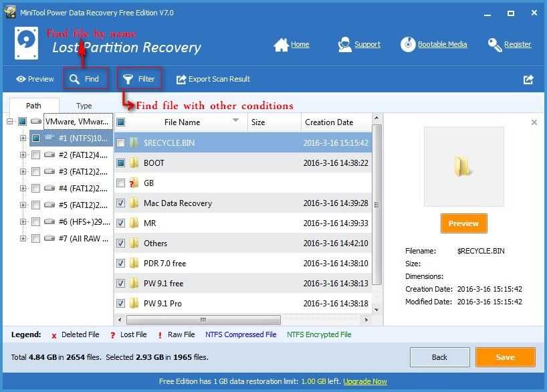The width and height of the screenshot is (547, 392).
Task: Open the Home page icon
Action: tap(281, 45)
